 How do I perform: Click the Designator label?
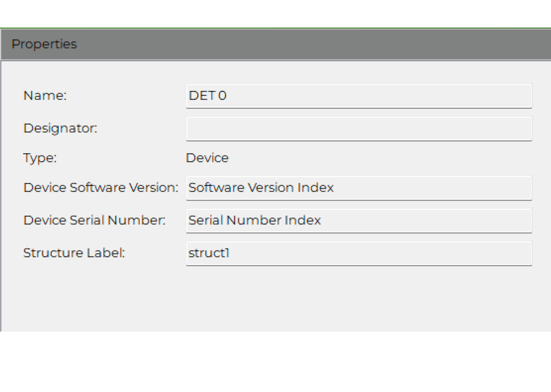(x=61, y=128)
